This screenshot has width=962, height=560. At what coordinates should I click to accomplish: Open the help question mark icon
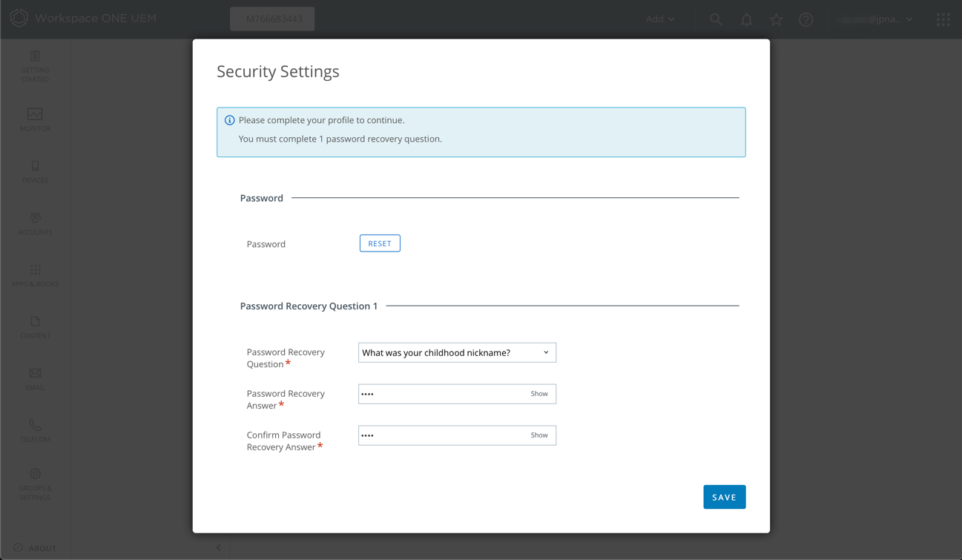806,19
